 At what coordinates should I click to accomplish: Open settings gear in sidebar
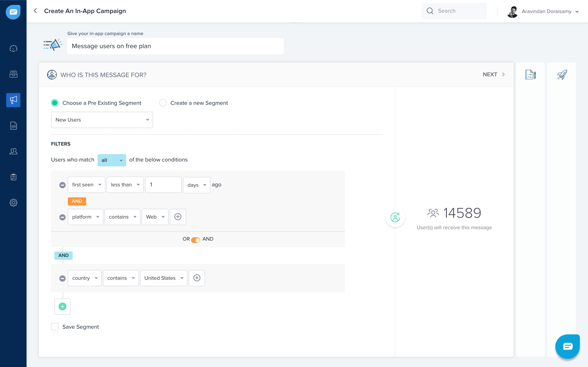tap(13, 203)
